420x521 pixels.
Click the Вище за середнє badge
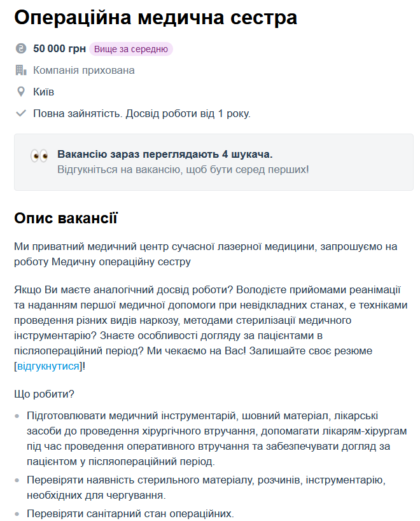(x=131, y=49)
